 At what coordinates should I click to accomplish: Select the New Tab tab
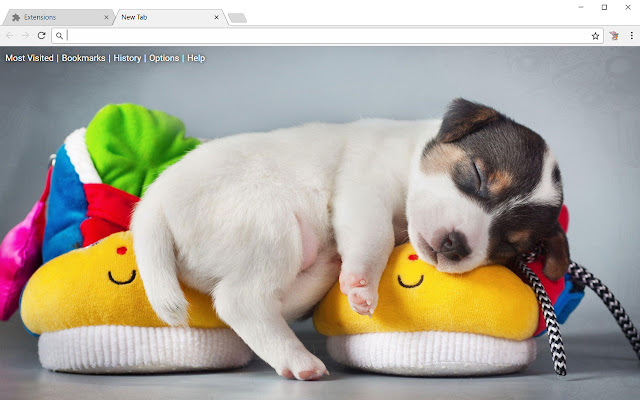pyautogui.click(x=169, y=18)
